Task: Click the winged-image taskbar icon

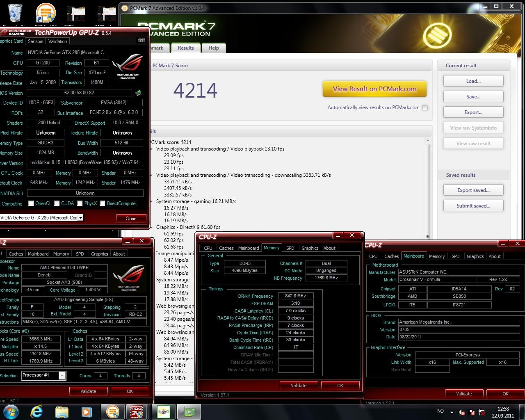Action: click(163, 411)
